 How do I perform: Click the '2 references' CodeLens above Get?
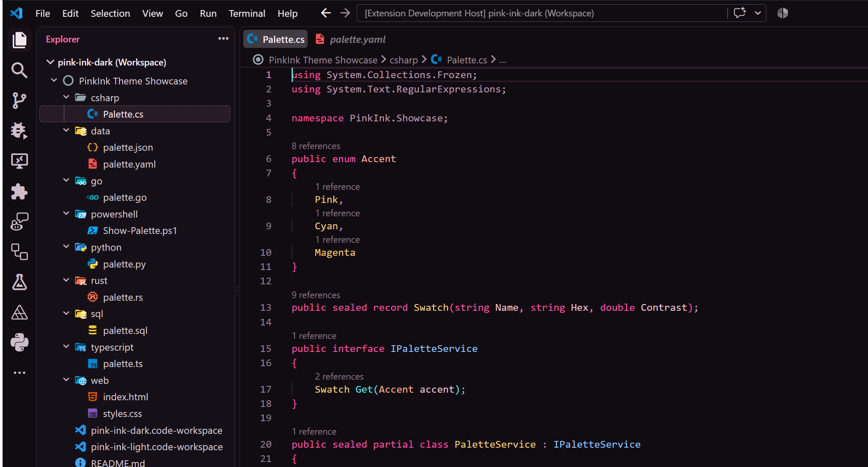coord(339,376)
